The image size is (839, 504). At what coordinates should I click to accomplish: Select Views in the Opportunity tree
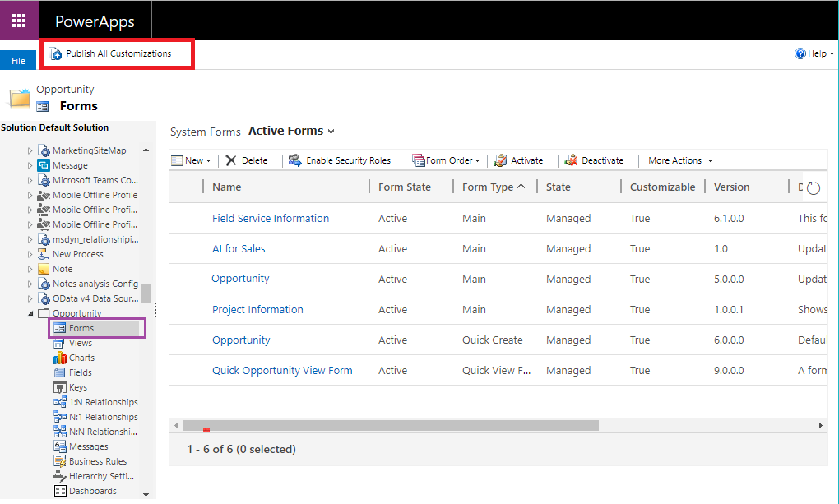click(x=81, y=343)
